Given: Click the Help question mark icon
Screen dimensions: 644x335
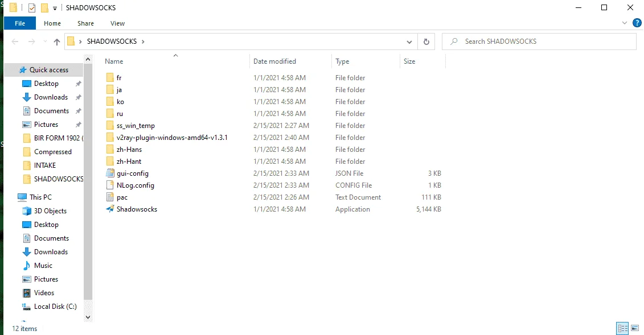Looking at the screenshot, I should coord(637,23).
